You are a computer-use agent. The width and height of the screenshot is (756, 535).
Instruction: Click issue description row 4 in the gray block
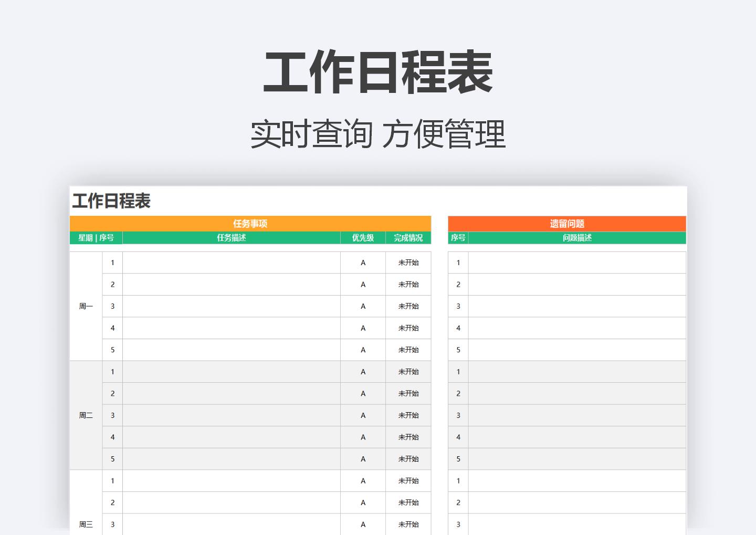pyautogui.click(x=577, y=437)
